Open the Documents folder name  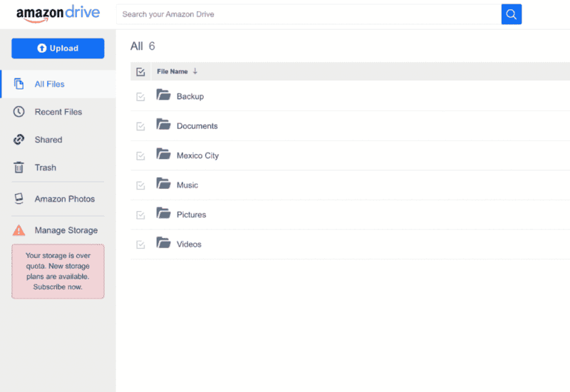(197, 126)
